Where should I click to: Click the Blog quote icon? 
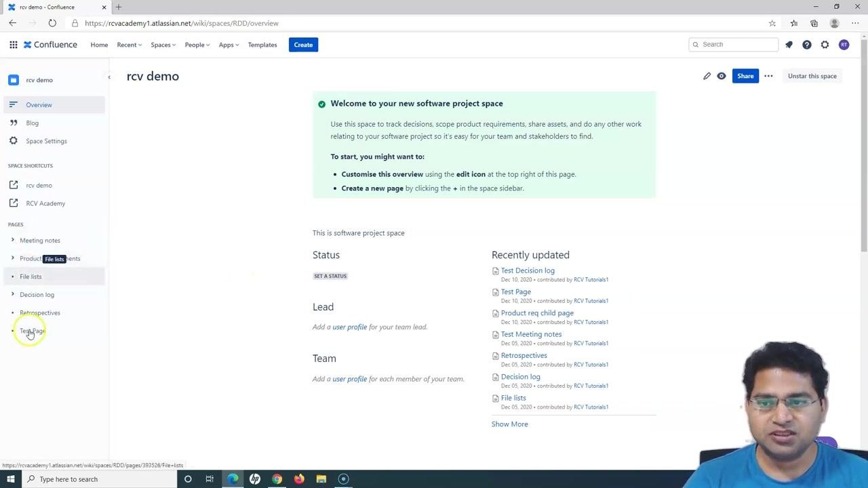[x=13, y=123]
